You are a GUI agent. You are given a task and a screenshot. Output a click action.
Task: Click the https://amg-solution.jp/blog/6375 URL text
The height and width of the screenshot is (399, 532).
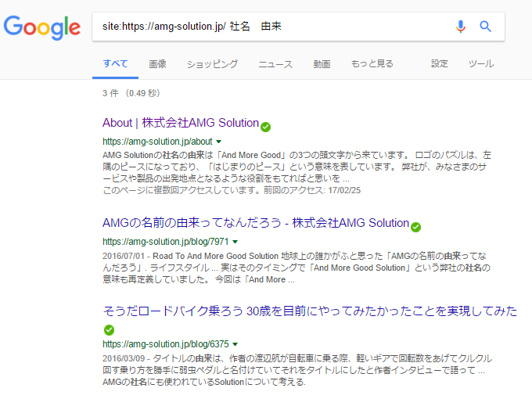pyautogui.click(x=166, y=344)
